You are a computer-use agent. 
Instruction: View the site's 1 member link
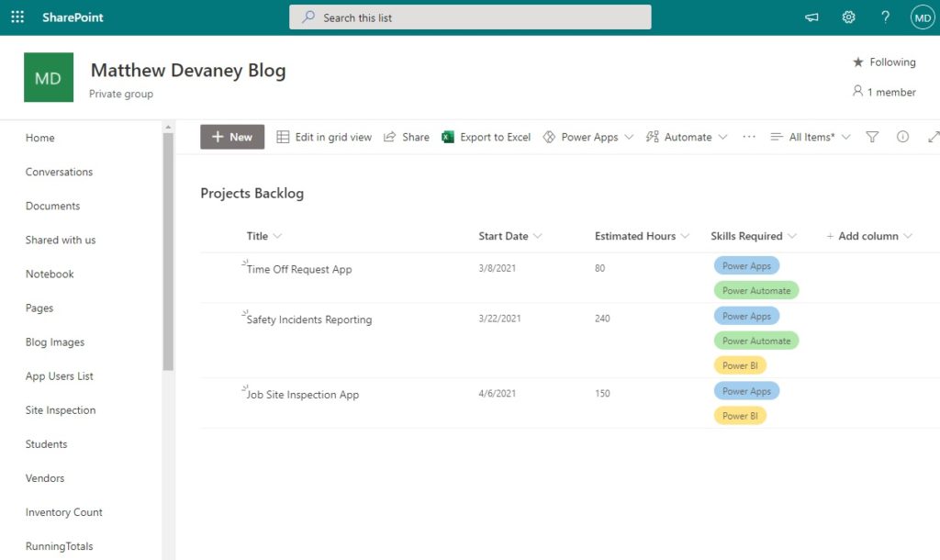pos(884,92)
